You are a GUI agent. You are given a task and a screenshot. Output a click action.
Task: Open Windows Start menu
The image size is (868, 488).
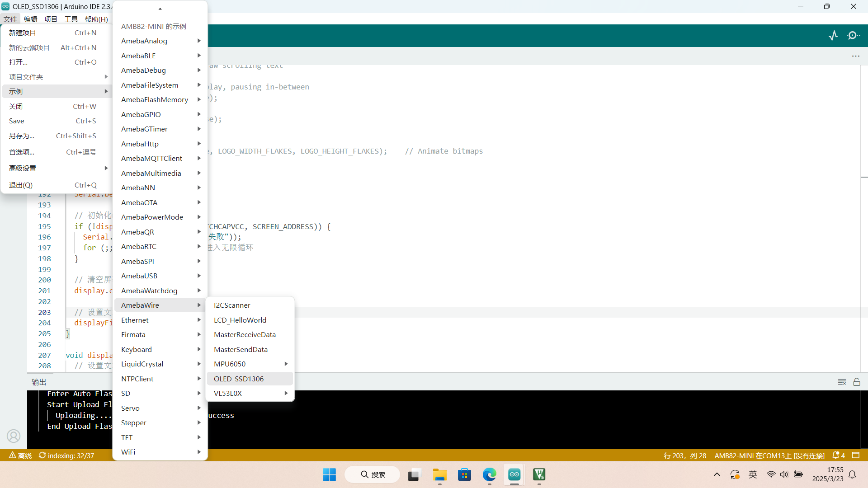[329, 474]
